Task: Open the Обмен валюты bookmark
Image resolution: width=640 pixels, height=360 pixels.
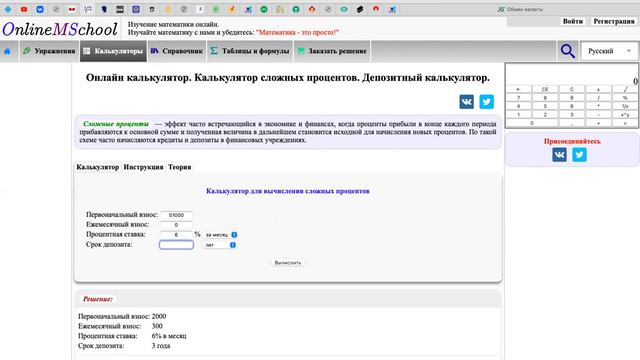Action: click(520, 9)
